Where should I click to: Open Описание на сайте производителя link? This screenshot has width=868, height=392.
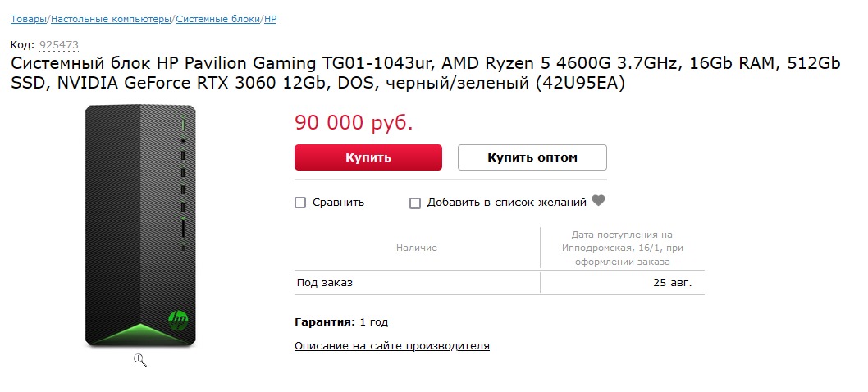click(x=391, y=346)
